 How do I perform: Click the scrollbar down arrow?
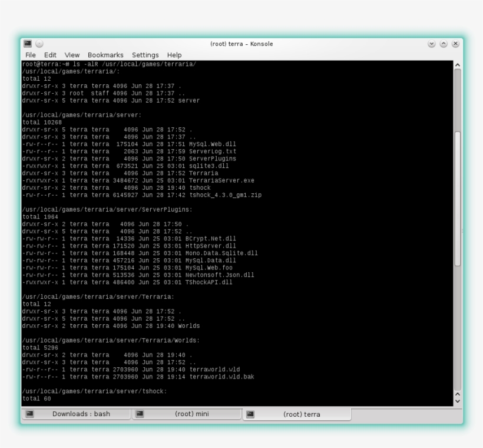(458, 401)
